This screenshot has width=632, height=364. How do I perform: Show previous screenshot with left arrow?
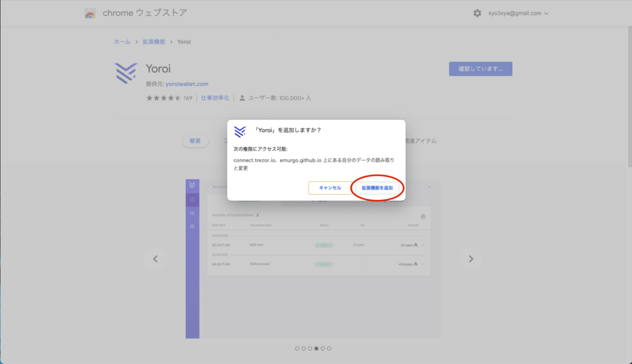point(155,259)
